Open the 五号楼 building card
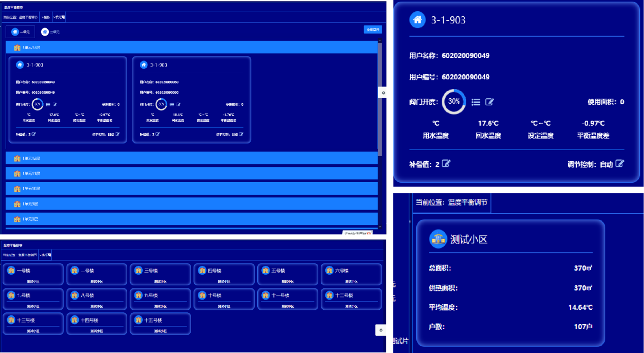Viewport: 644px width, 353px height. [x=287, y=274]
